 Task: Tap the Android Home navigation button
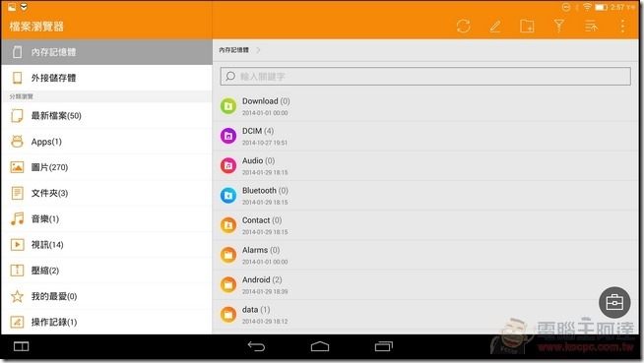[x=320, y=346]
